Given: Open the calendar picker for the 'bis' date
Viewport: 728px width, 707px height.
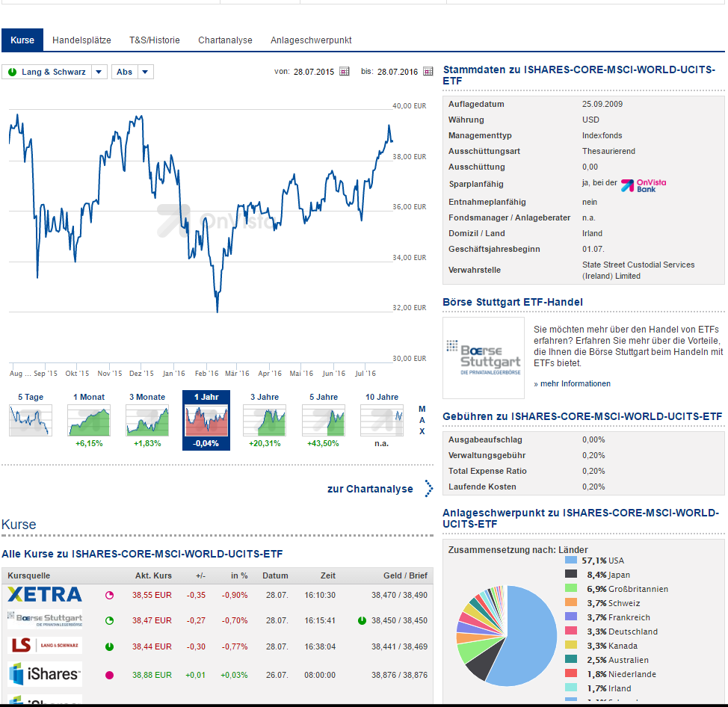Looking at the screenshot, I should tap(428, 72).
